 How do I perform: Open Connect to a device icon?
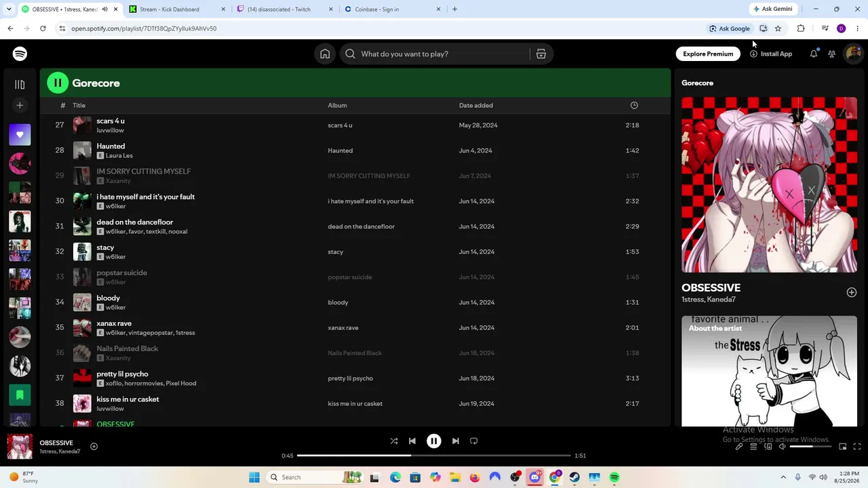[x=768, y=447]
